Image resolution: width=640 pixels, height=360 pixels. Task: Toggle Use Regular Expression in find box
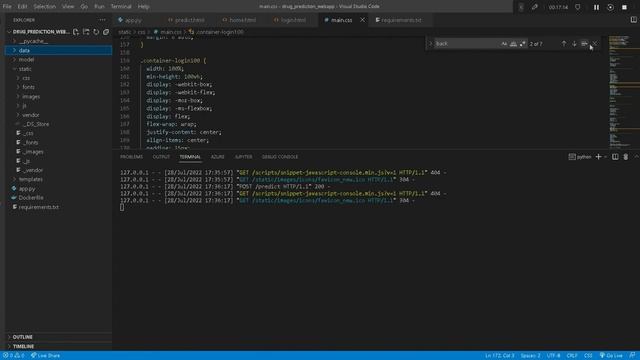[523, 44]
